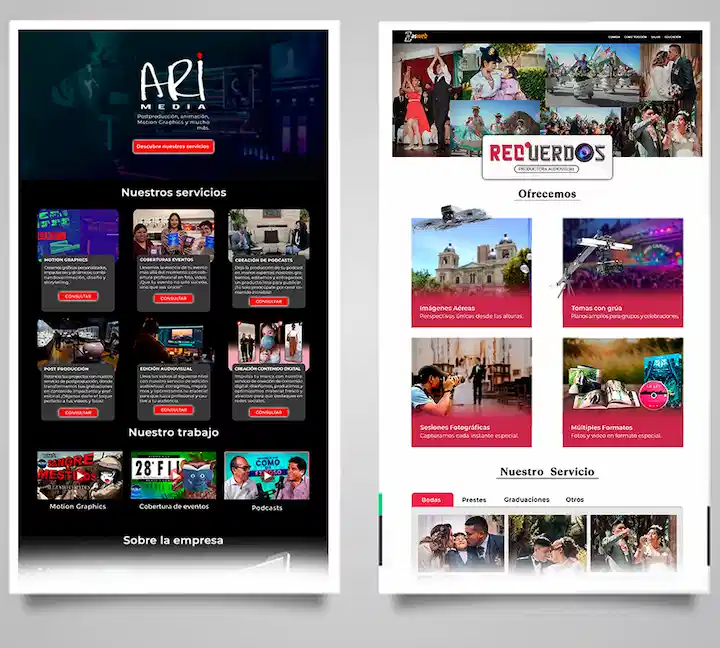Screen dimensions: 720x648
Task: Play the Cobertura de eventos video
Action: pyautogui.click(x=174, y=475)
